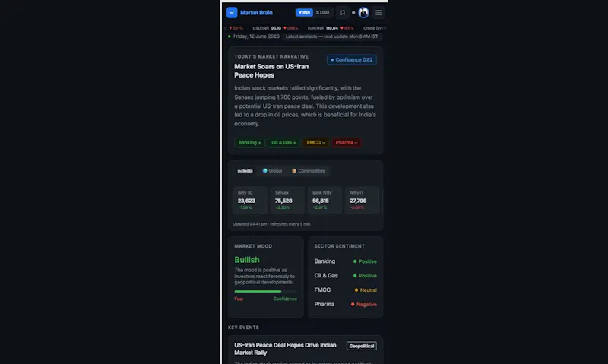This screenshot has width=608, height=364.
Task: Click headline 'Market Soars on US-Iran Peace Hopes'
Action: (x=271, y=71)
